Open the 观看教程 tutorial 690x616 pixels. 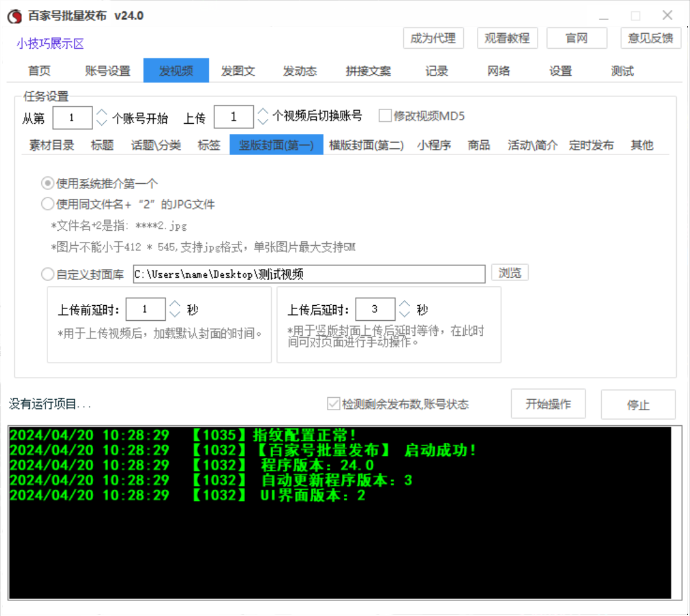click(x=507, y=38)
